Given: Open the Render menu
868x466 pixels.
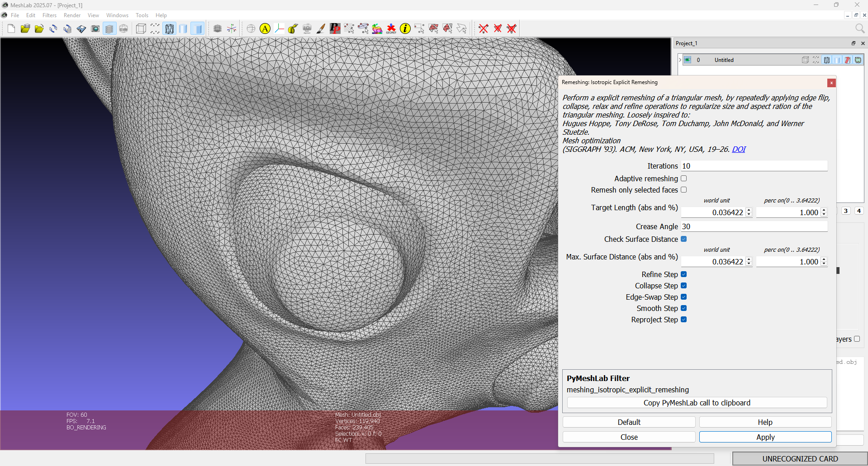Looking at the screenshot, I should [72, 15].
